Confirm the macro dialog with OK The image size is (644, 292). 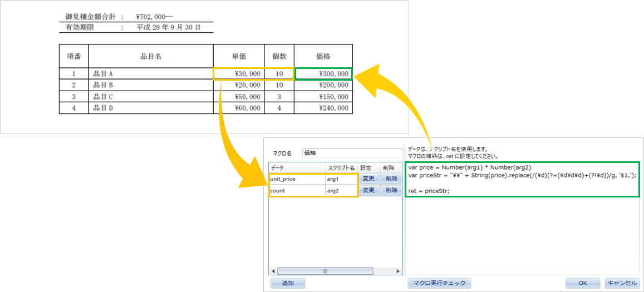pyautogui.click(x=582, y=283)
